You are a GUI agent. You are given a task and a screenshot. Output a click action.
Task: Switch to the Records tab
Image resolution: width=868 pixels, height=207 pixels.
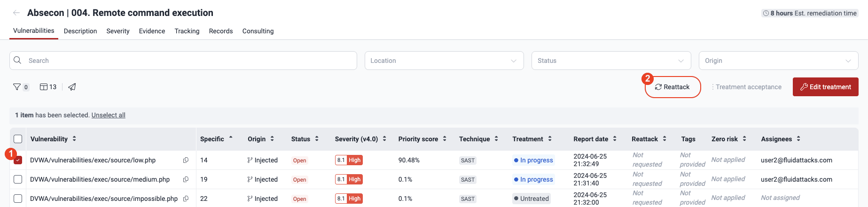point(221,31)
